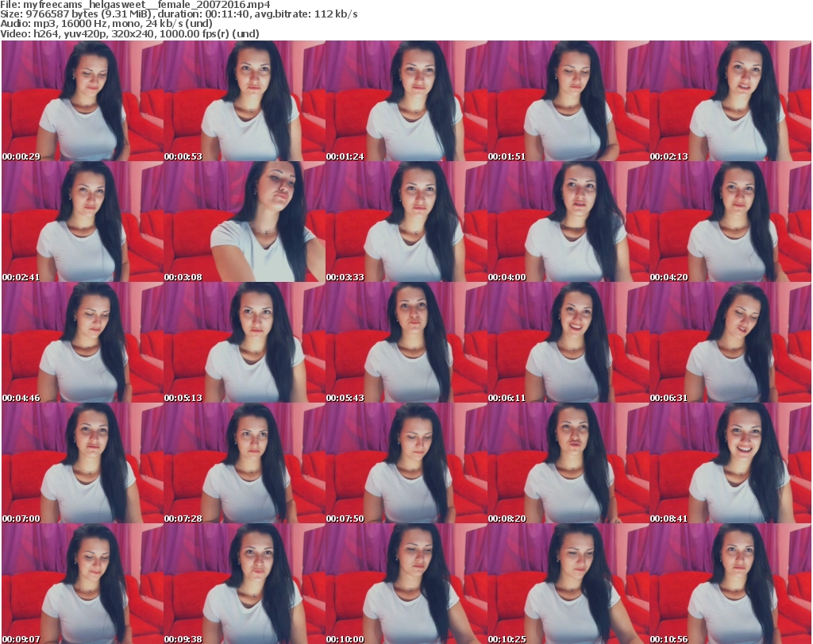Click the frame labeled 00:10:25
Image resolution: width=813 pixels, height=644 pixels.
(568, 584)
